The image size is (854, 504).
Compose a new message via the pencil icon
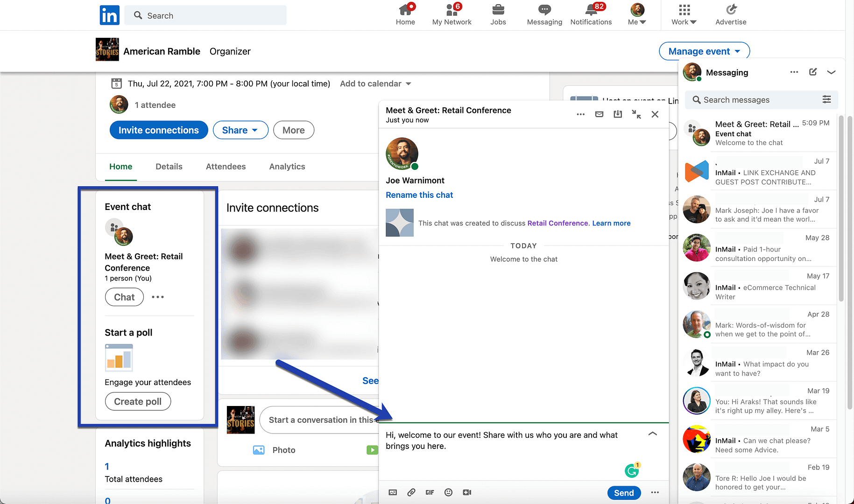(x=812, y=72)
